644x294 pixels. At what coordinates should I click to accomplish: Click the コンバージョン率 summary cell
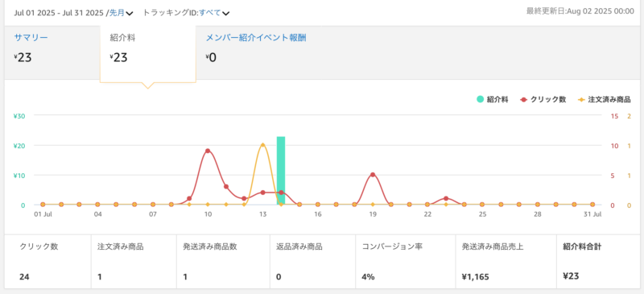pos(406,262)
